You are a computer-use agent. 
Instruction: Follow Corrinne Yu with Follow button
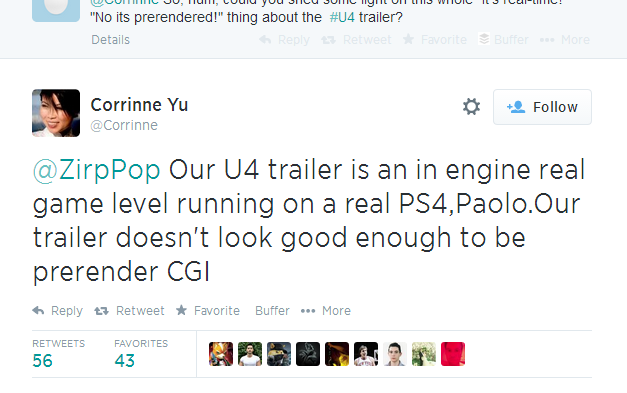tap(542, 107)
